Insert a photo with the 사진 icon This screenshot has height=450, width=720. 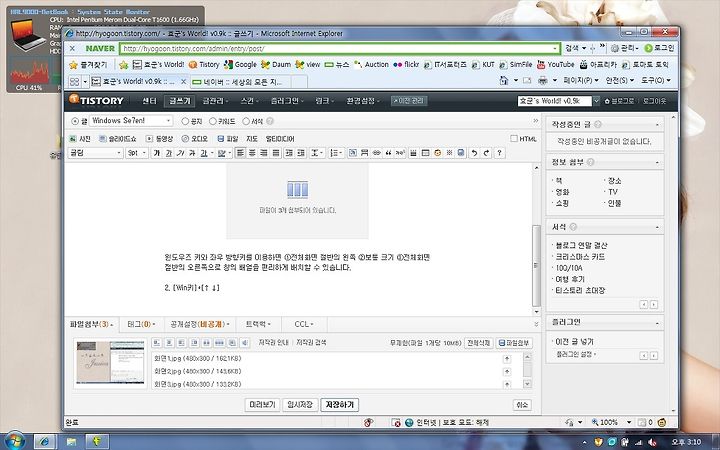[x=79, y=139]
